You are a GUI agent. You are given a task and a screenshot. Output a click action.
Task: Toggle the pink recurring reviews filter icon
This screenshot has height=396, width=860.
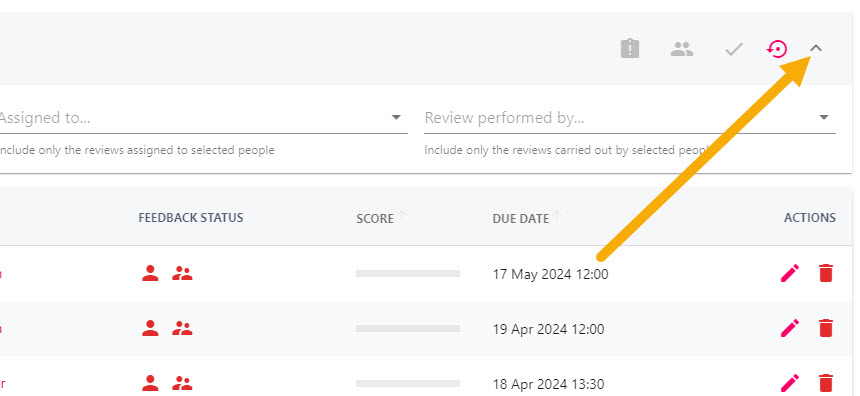click(x=777, y=49)
